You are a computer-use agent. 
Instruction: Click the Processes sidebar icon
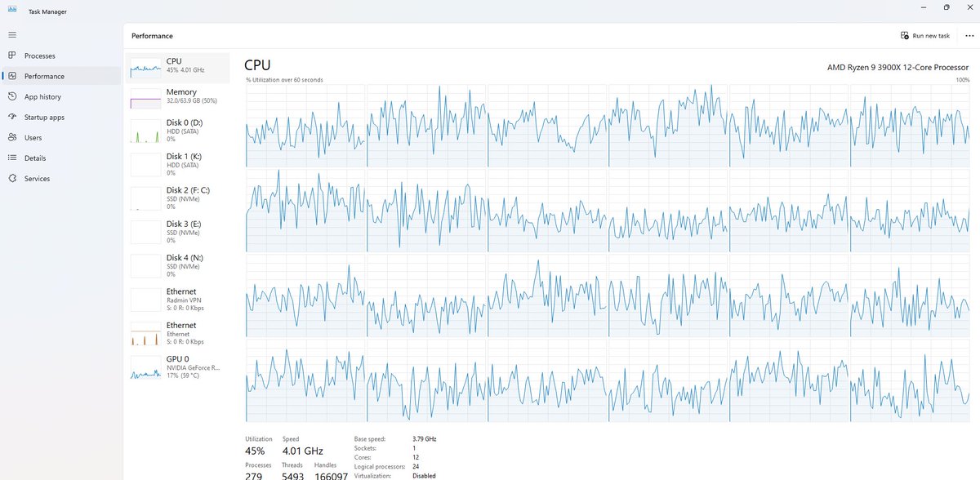coord(11,56)
